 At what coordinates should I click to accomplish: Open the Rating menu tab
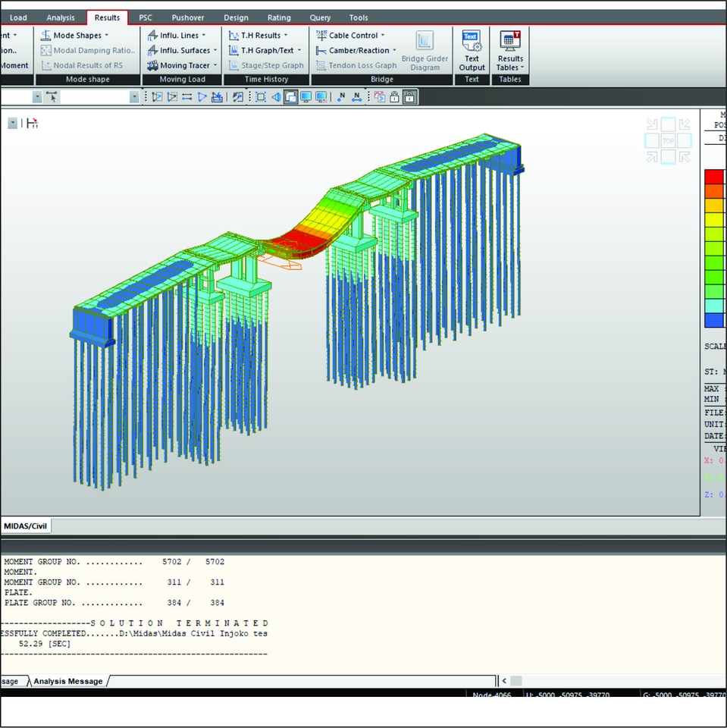(279, 17)
